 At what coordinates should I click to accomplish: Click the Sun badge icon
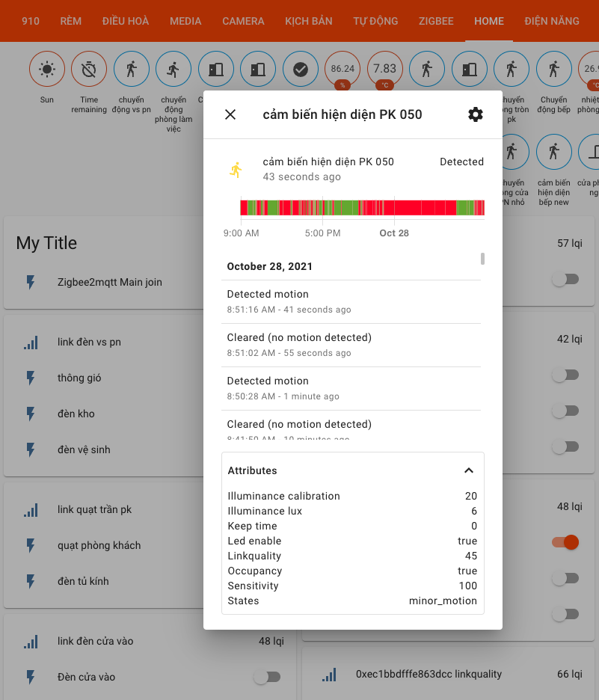tap(47, 70)
